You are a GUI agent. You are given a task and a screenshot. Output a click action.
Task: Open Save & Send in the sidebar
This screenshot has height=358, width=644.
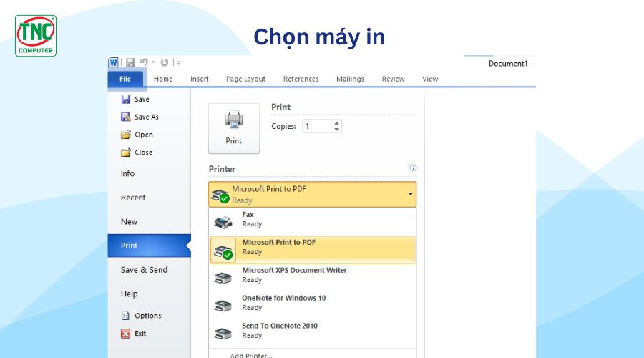(144, 270)
